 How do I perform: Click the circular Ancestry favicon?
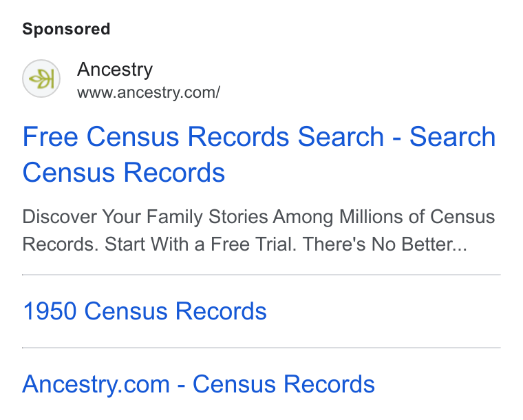tap(41, 78)
